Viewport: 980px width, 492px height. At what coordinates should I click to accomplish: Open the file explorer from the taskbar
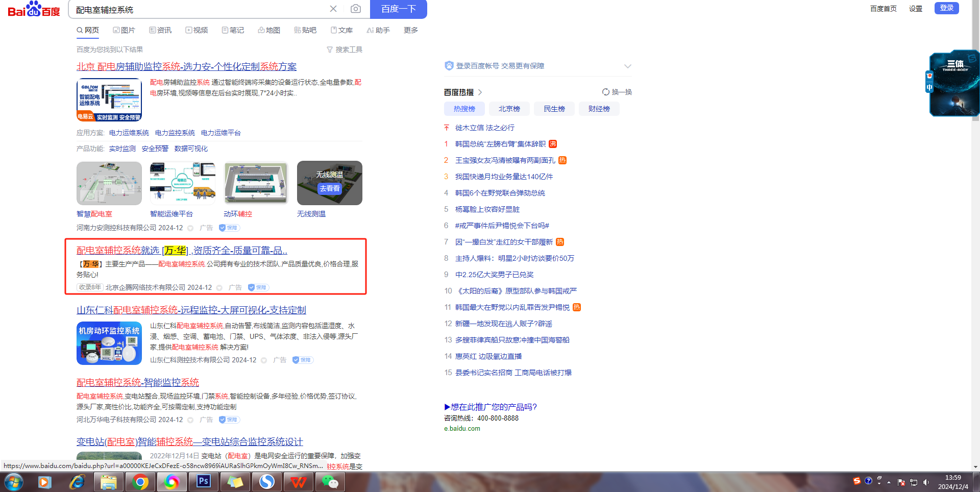pyautogui.click(x=109, y=482)
